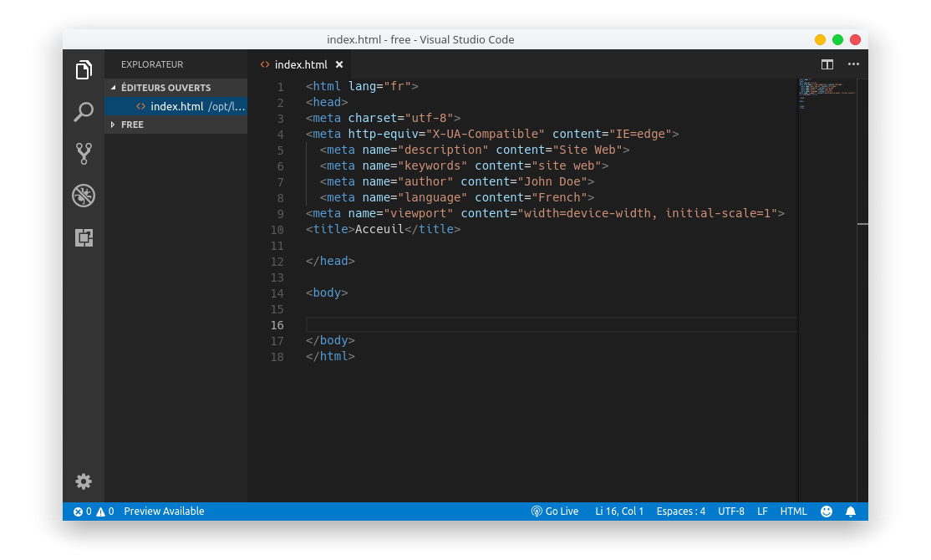Click the split editor icon

[x=827, y=64]
